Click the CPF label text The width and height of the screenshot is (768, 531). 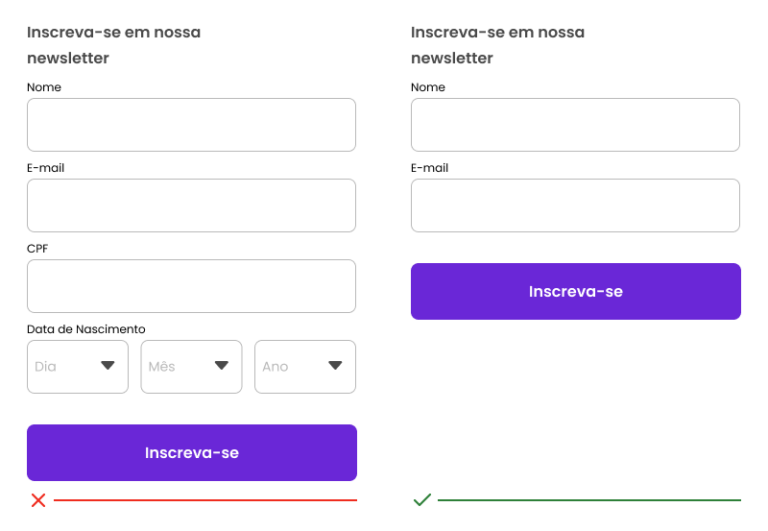[x=37, y=248]
